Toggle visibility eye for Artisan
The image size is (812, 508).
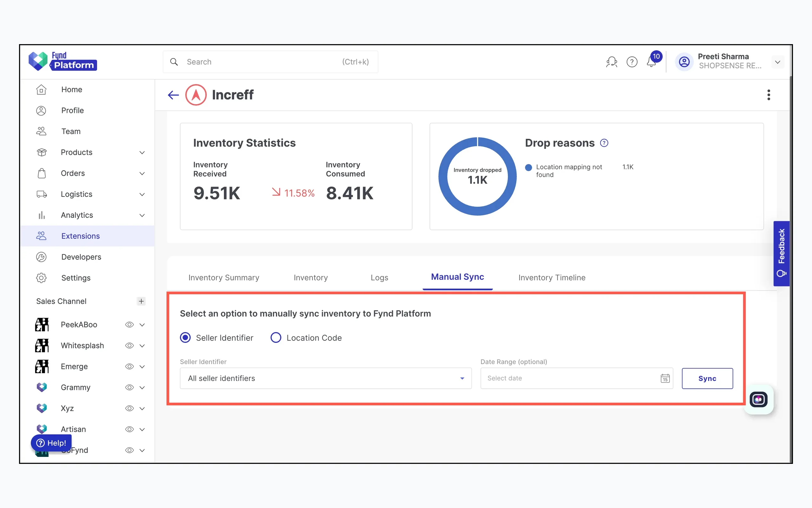tap(129, 429)
